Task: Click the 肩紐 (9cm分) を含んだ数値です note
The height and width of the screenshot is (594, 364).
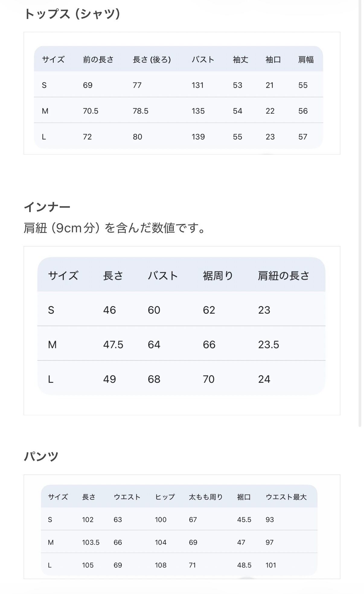Action: 114,228
